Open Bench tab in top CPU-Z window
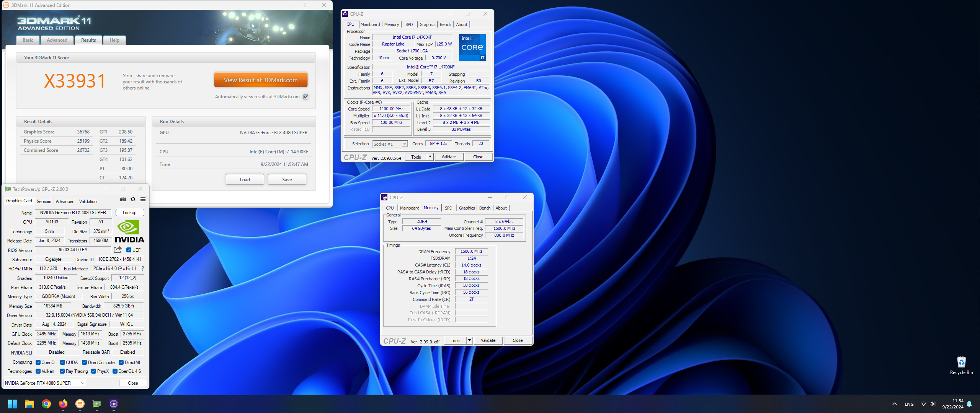 pos(445,24)
